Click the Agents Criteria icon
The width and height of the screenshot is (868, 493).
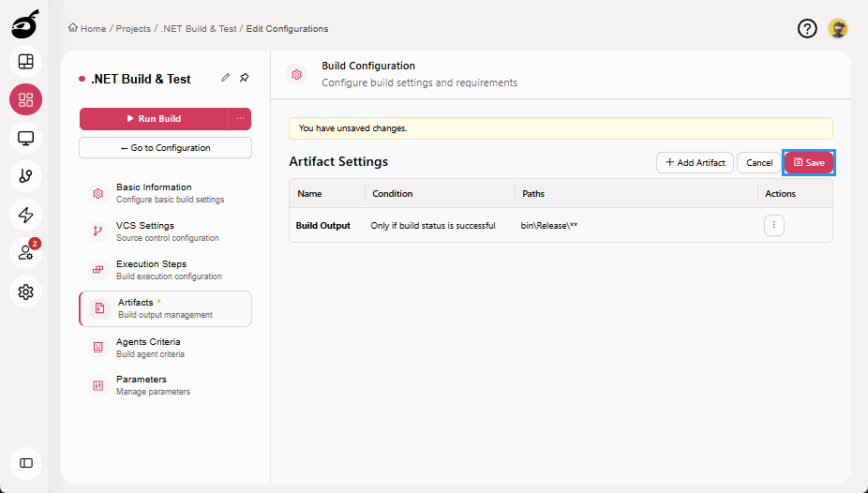98,347
